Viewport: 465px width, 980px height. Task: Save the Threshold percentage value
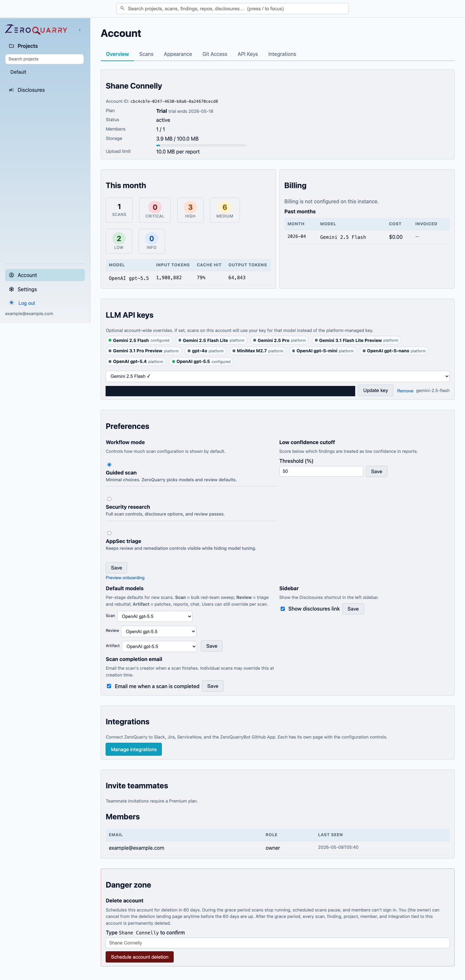(x=377, y=471)
